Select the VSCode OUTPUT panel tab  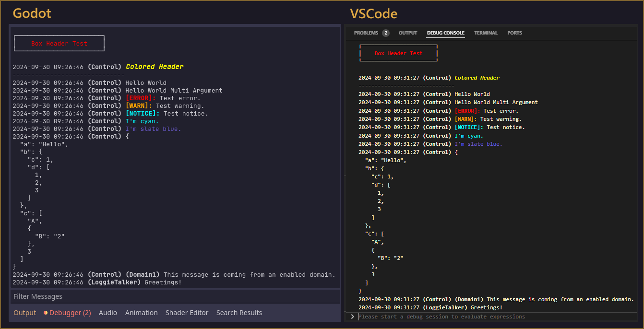point(408,33)
